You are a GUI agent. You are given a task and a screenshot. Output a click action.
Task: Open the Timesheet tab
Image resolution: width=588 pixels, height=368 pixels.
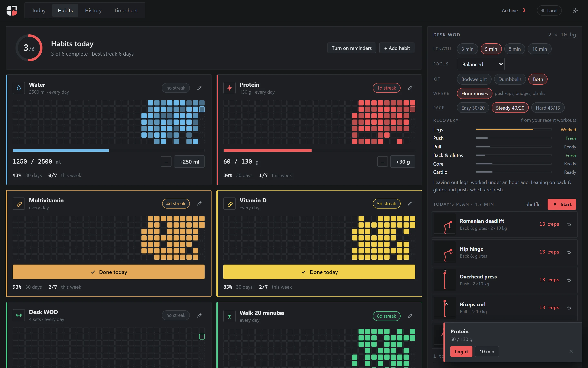pos(126,10)
